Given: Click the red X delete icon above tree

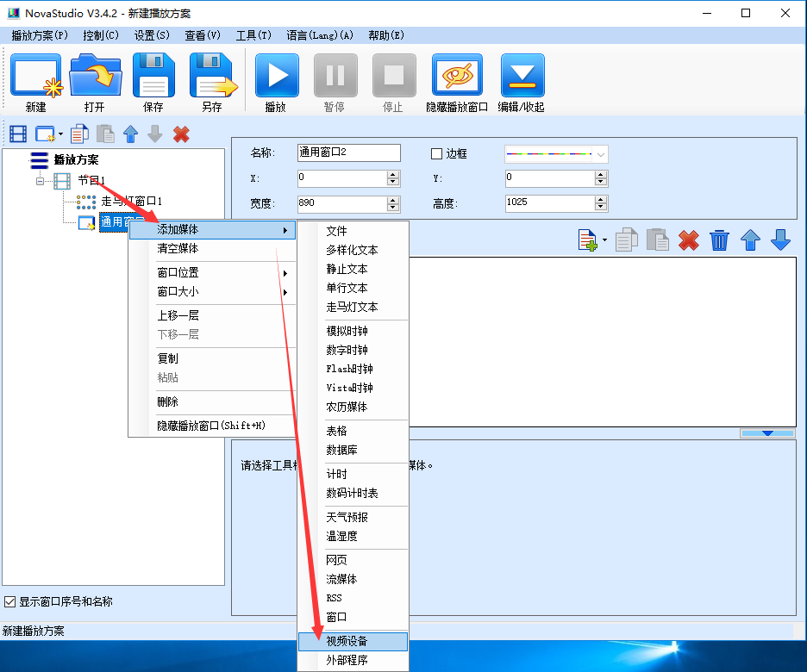Looking at the screenshot, I should (x=181, y=134).
